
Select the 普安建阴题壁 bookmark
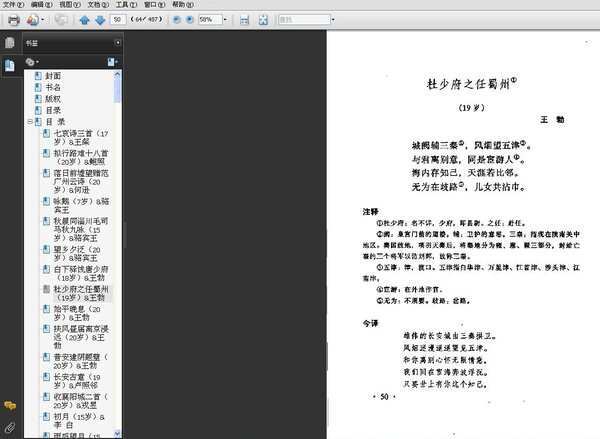coord(81,361)
